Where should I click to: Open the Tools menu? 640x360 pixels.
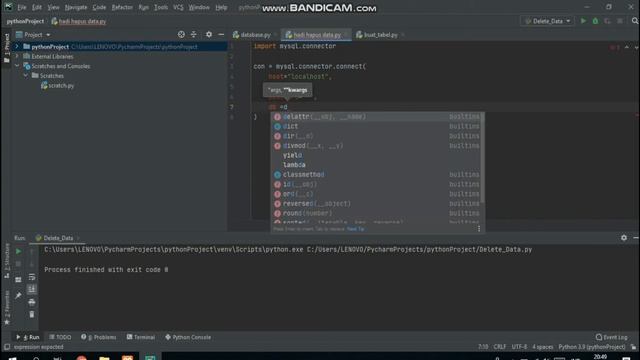[161, 7]
